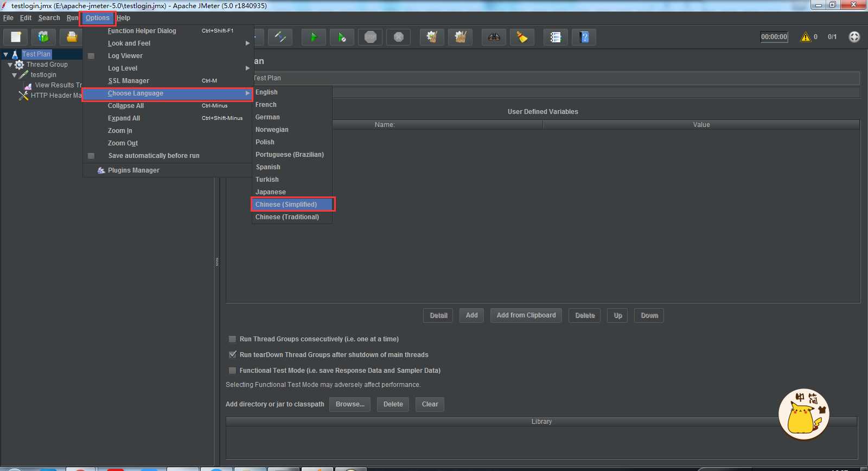Image resolution: width=868 pixels, height=471 pixels.
Task: Click the Clear classpath button
Action: click(x=430, y=404)
